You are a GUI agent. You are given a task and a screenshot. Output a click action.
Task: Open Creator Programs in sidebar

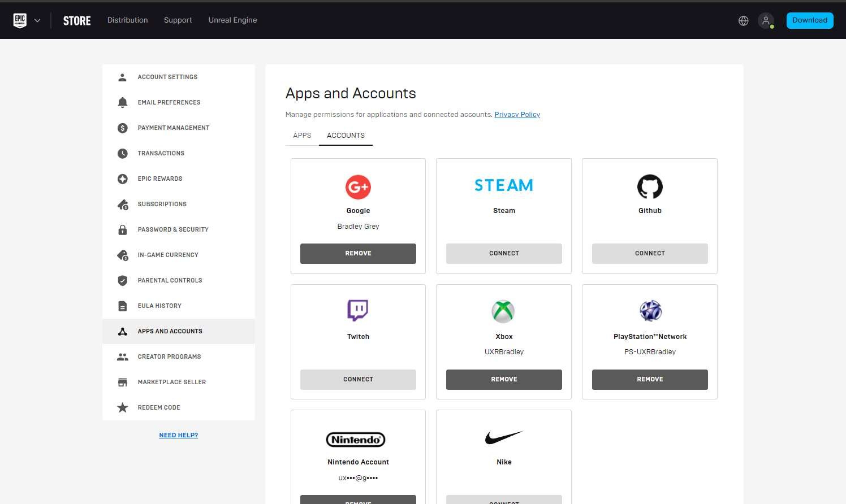179,357
